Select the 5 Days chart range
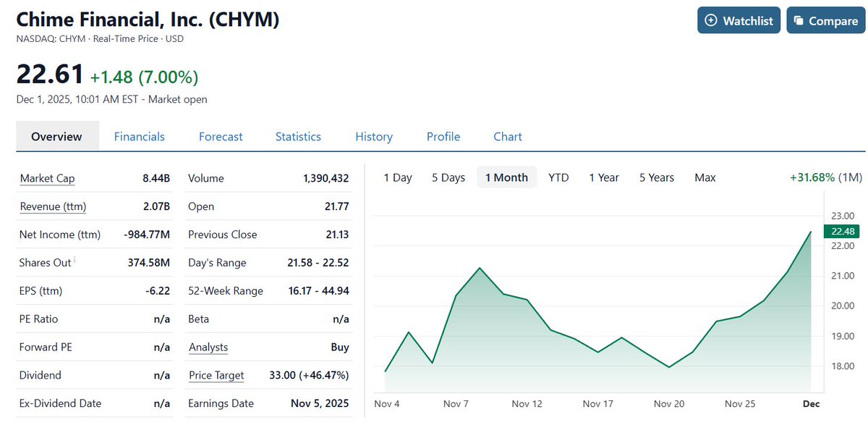 point(448,177)
